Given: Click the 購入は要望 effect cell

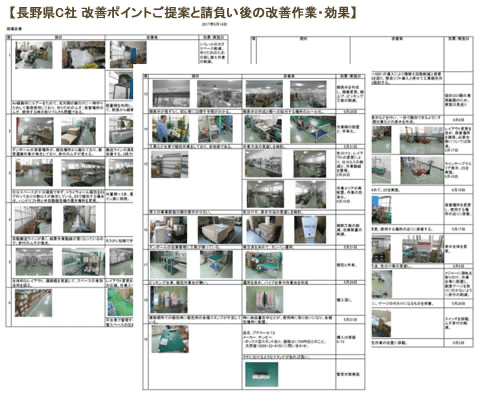Looking at the screenshot, I should (x=346, y=339).
